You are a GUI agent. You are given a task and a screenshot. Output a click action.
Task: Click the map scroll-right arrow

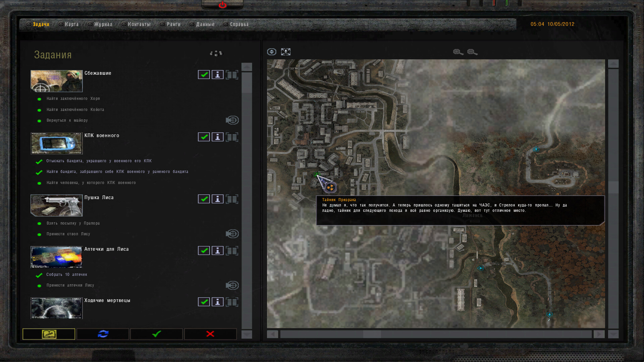click(599, 334)
